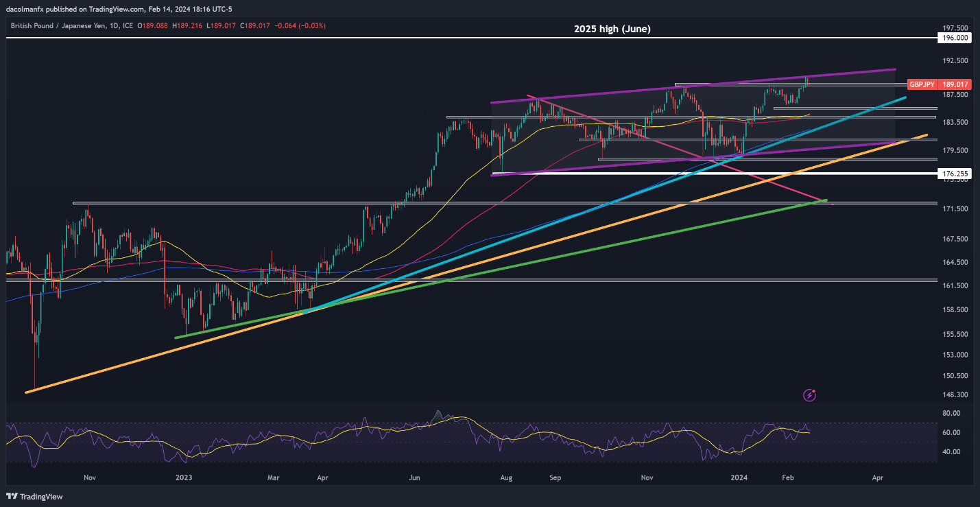Click the 176.255 price level label
The image size is (980, 507).
[955, 174]
